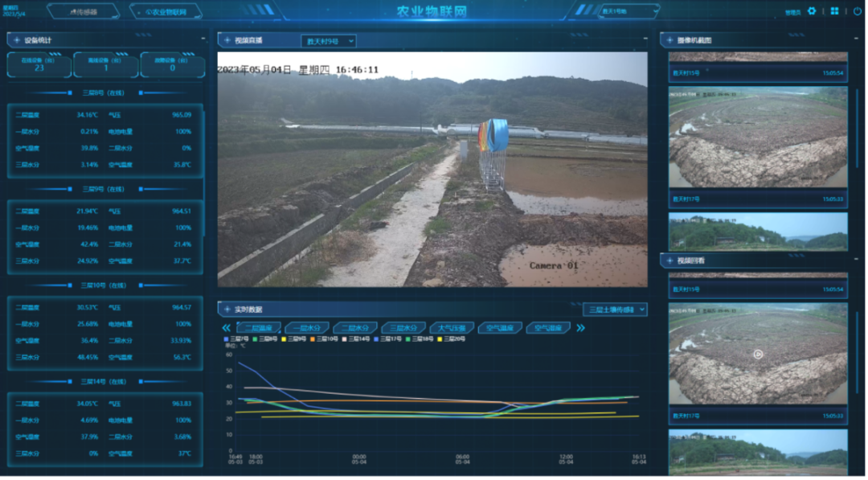Viewport: 868px width, 480px height.
Task: Click the 农业物联网 dashboard title
Action: 432,11
